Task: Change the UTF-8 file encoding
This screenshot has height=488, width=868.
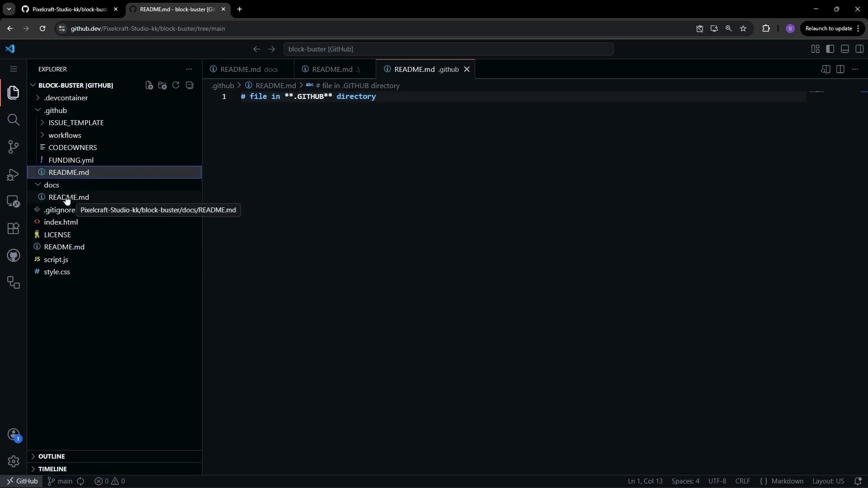Action: [717, 481]
